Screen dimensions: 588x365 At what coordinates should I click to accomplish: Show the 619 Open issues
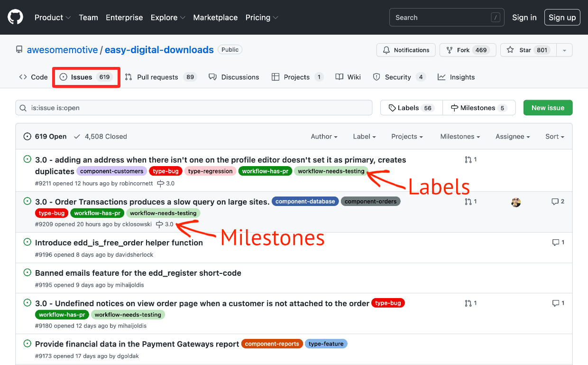(x=45, y=137)
